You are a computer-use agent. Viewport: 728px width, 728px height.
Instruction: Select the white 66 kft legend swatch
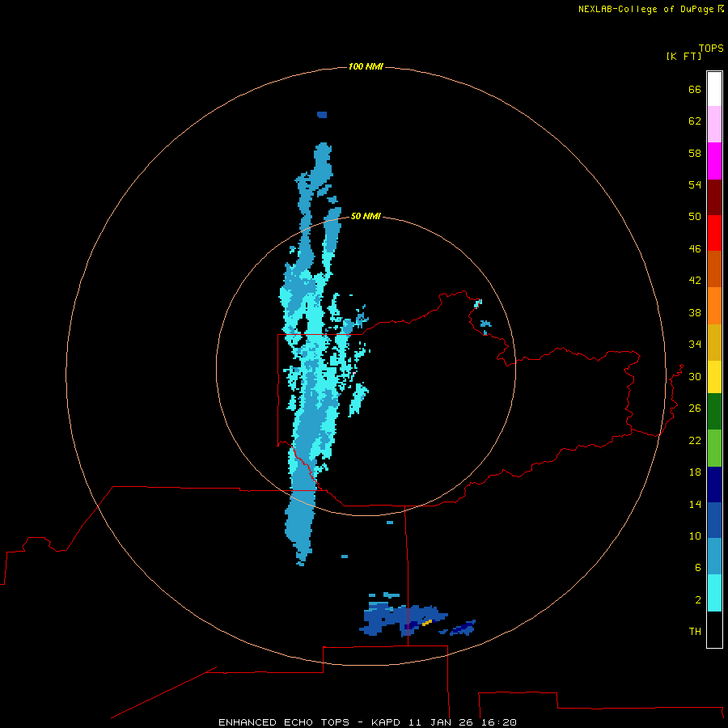click(x=714, y=89)
